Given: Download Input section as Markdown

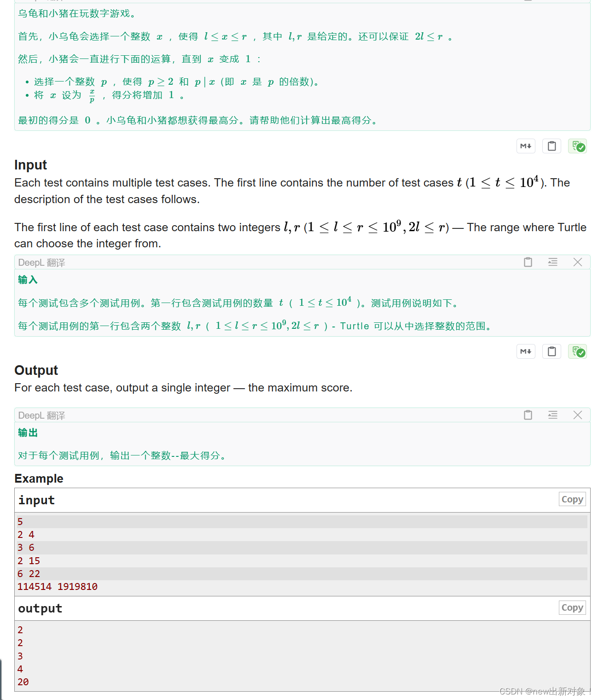Looking at the screenshot, I should pyautogui.click(x=525, y=351).
